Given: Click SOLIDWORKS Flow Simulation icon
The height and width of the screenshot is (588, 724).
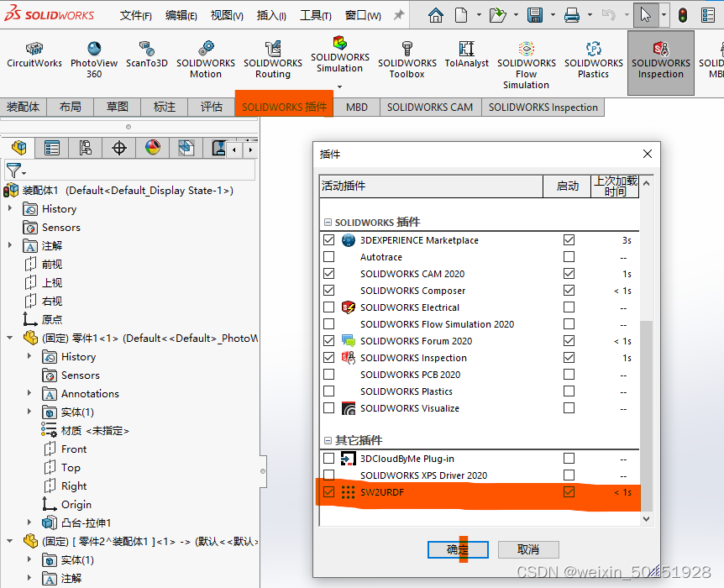Looking at the screenshot, I should (x=527, y=65).
